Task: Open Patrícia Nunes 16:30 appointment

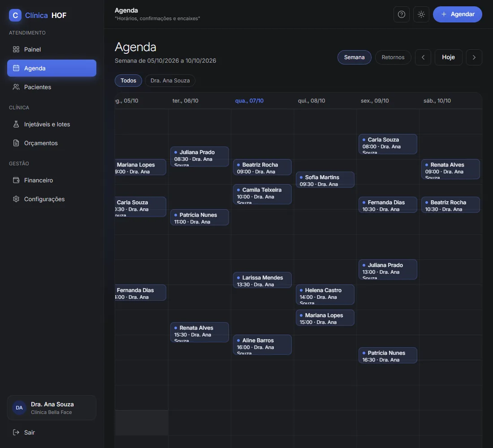Action: [x=388, y=356]
